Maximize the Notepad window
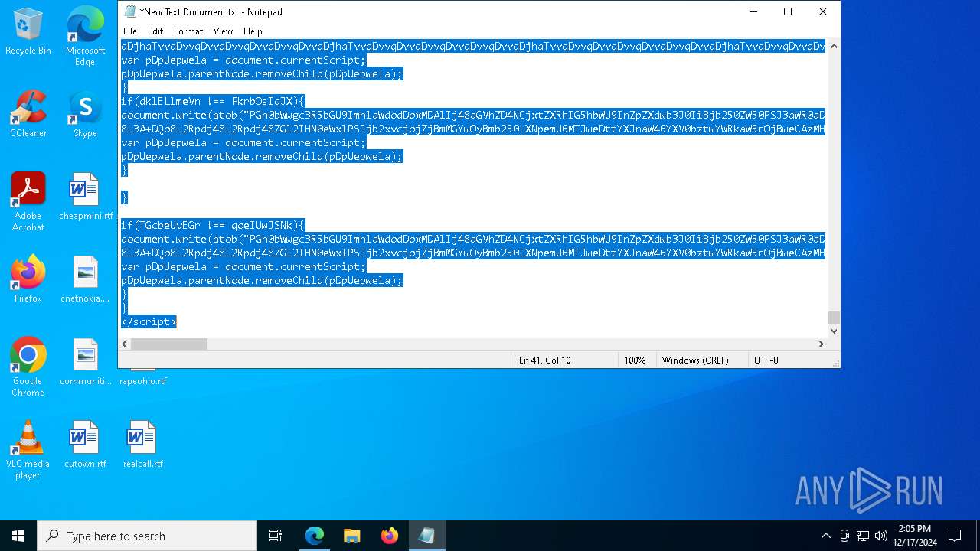The width and height of the screenshot is (980, 551). (x=788, y=11)
